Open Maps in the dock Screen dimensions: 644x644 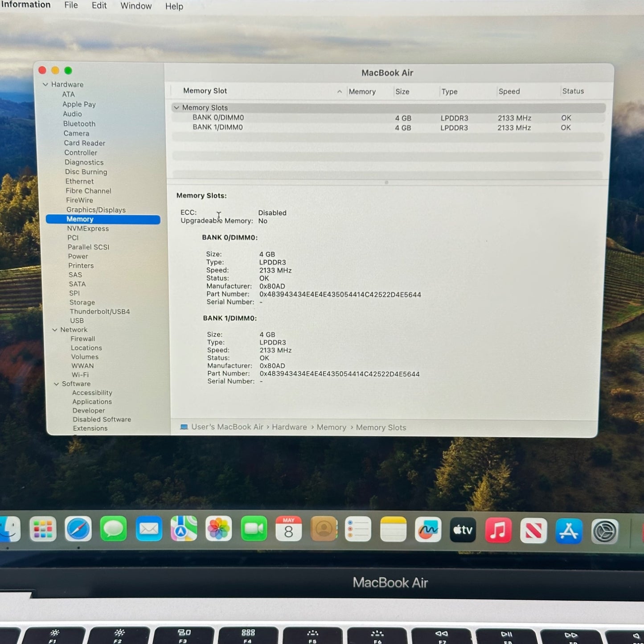pos(184,529)
